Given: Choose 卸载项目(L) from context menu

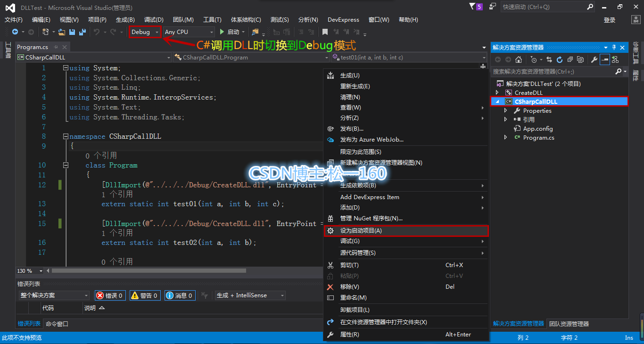Looking at the screenshot, I should pos(406,310).
